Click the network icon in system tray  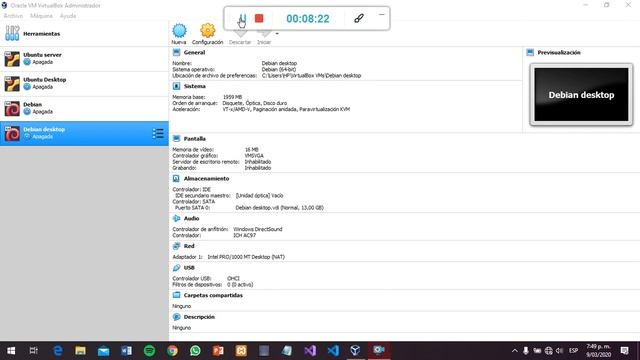click(x=549, y=351)
